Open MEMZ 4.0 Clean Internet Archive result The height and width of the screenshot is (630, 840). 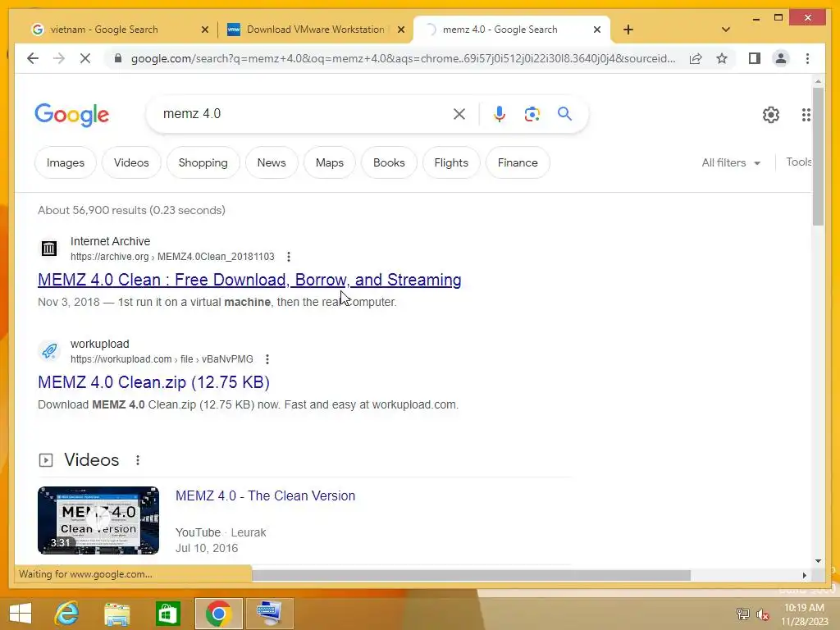click(249, 280)
